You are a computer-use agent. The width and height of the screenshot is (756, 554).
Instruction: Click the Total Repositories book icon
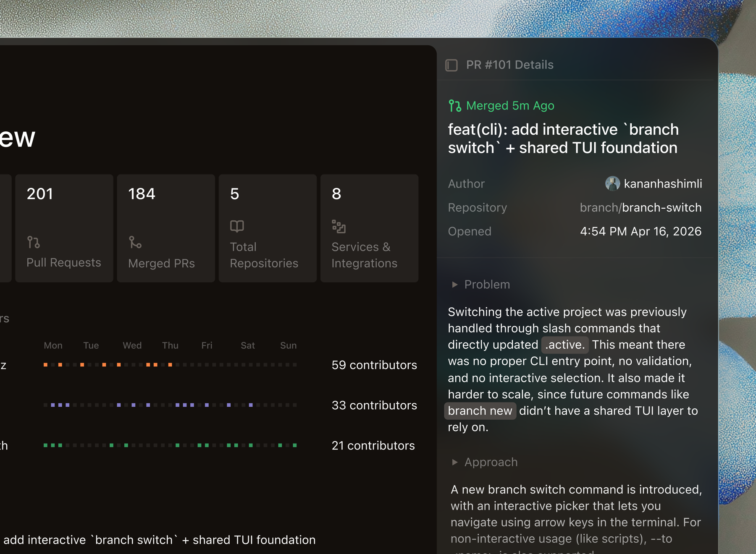[237, 226]
